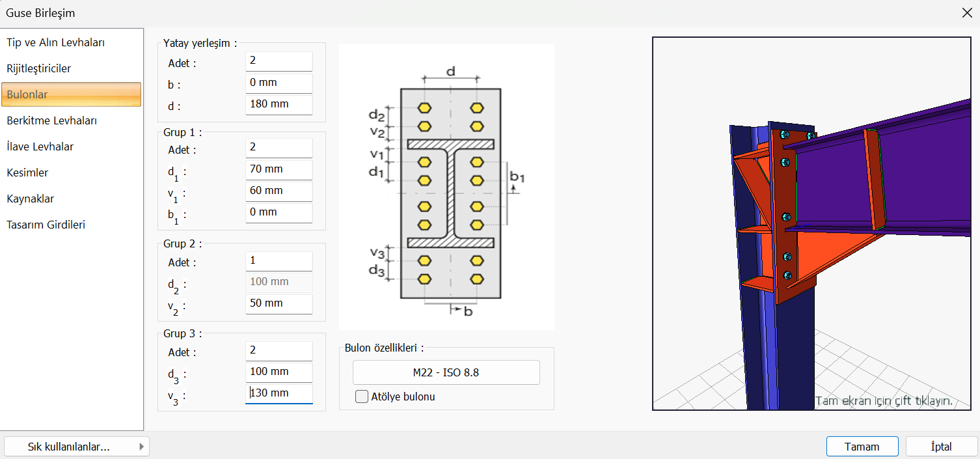The height and width of the screenshot is (459, 980).
Task: Open the M22 - ISO 8.8 bolt selector
Action: pyautogui.click(x=446, y=373)
